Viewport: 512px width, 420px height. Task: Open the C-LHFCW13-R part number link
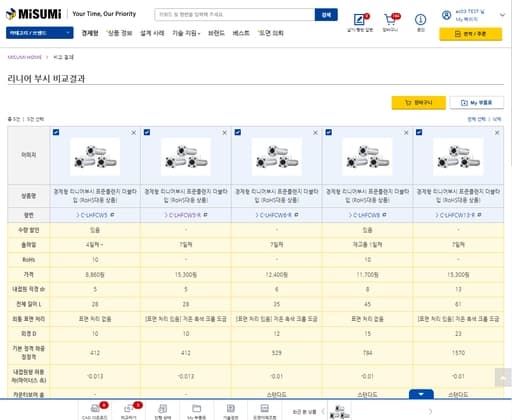pyautogui.click(x=455, y=215)
